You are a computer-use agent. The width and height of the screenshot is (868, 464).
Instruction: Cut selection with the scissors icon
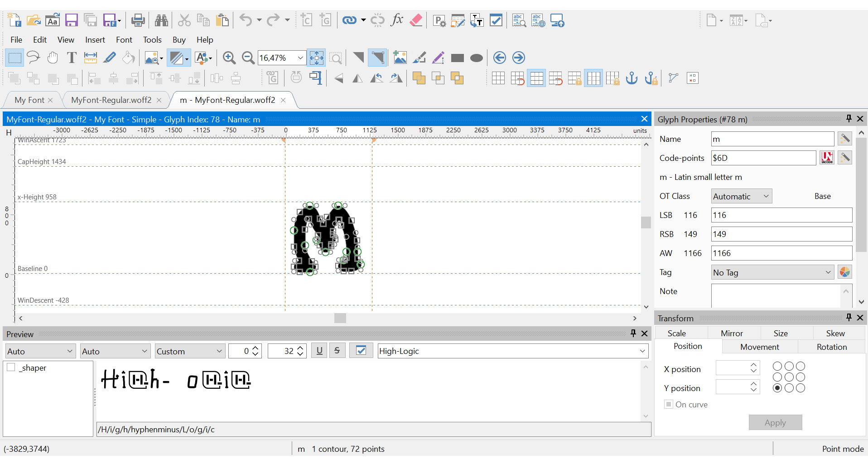click(184, 20)
